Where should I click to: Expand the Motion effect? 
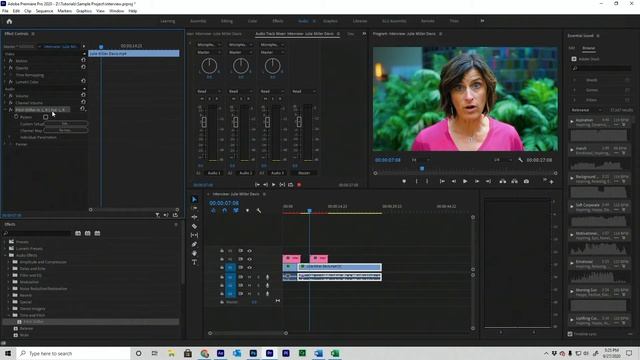(x=5, y=61)
